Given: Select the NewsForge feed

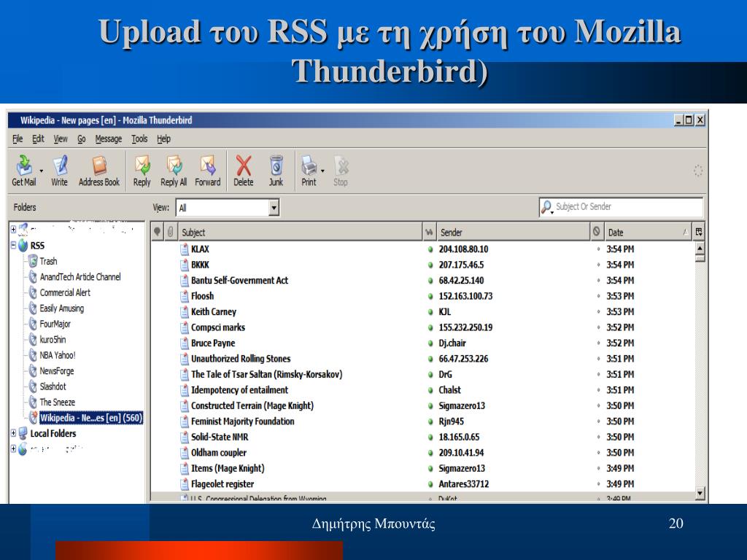Looking at the screenshot, I should click(57, 371).
